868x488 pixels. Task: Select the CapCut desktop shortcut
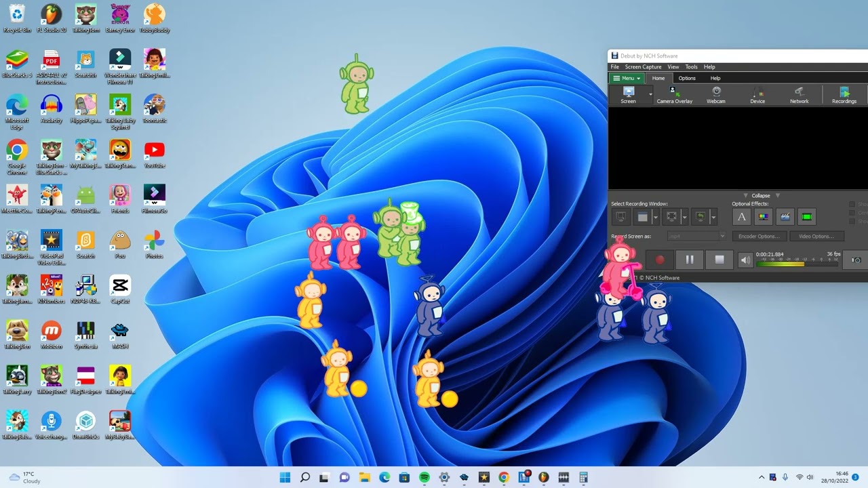pyautogui.click(x=120, y=289)
